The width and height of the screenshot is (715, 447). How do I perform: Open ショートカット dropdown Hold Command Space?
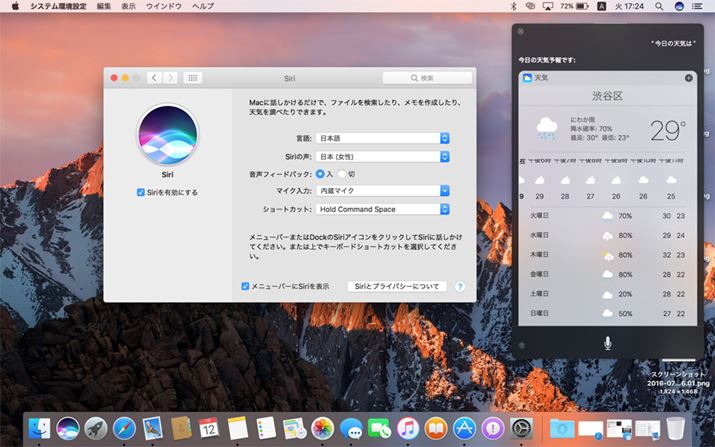coord(383,209)
